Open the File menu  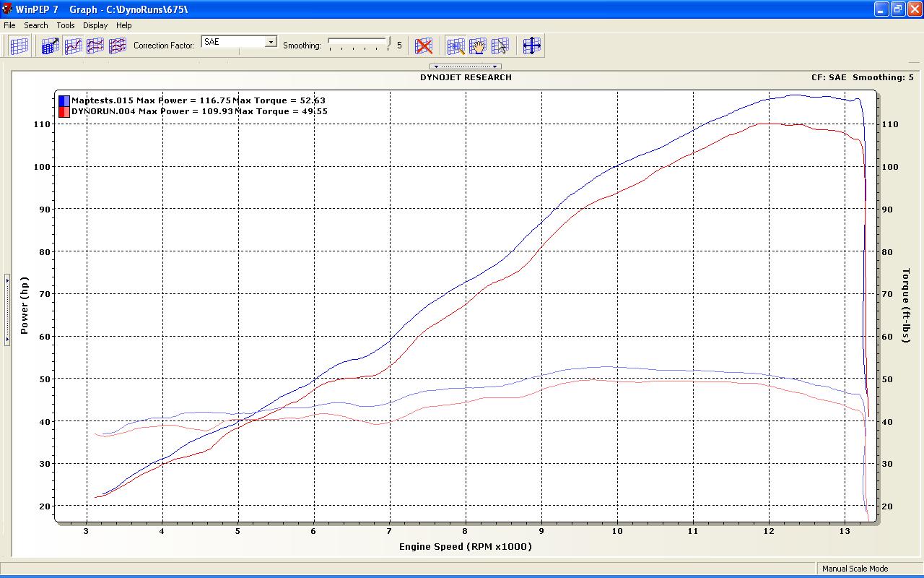[x=9, y=25]
